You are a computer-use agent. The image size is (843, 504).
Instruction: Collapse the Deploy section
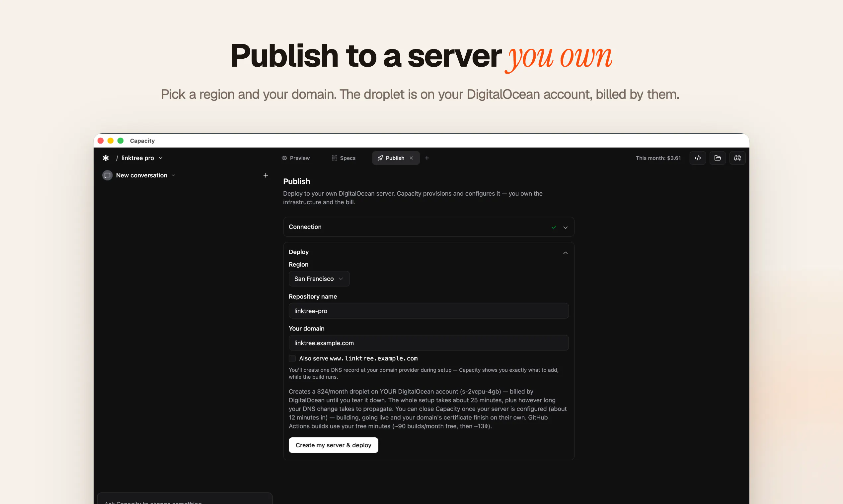tap(565, 252)
